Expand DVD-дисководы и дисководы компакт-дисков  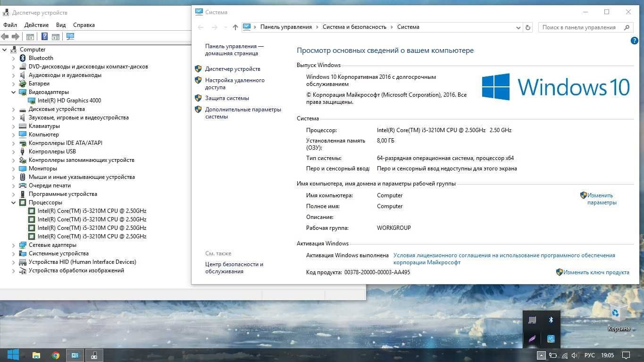(x=13, y=67)
